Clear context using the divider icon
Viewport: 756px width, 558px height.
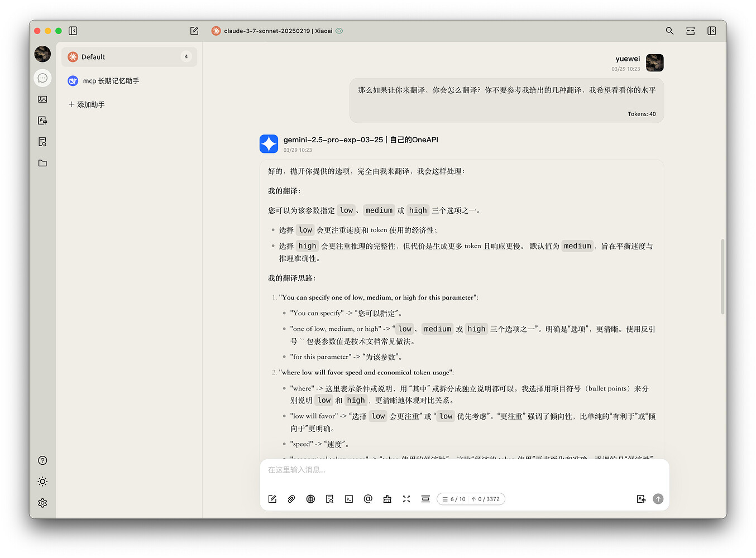425,499
